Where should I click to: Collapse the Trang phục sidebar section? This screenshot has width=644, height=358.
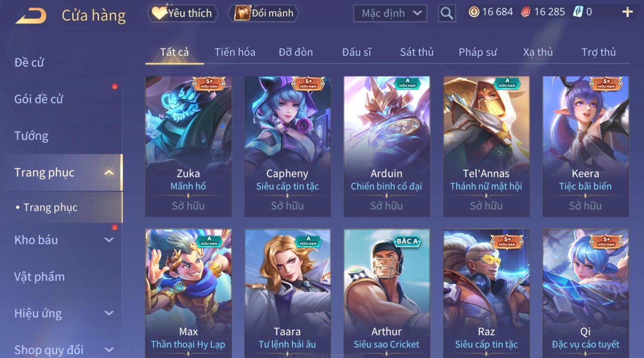point(109,173)
